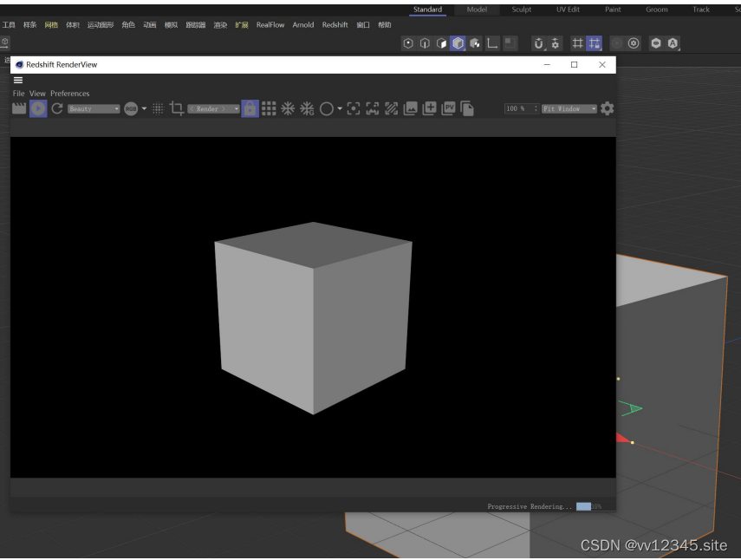Select the focus picker crosshair icon

click(x=353, y=108)
